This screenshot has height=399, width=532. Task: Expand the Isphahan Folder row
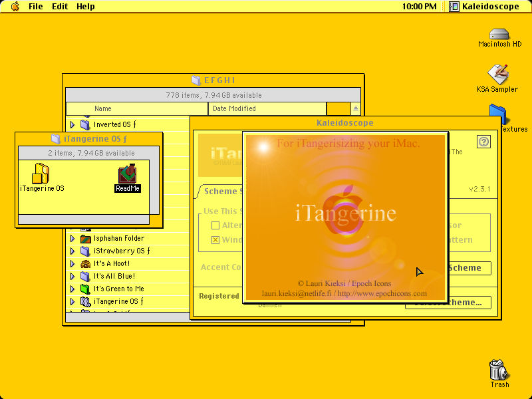coord(72,239)
